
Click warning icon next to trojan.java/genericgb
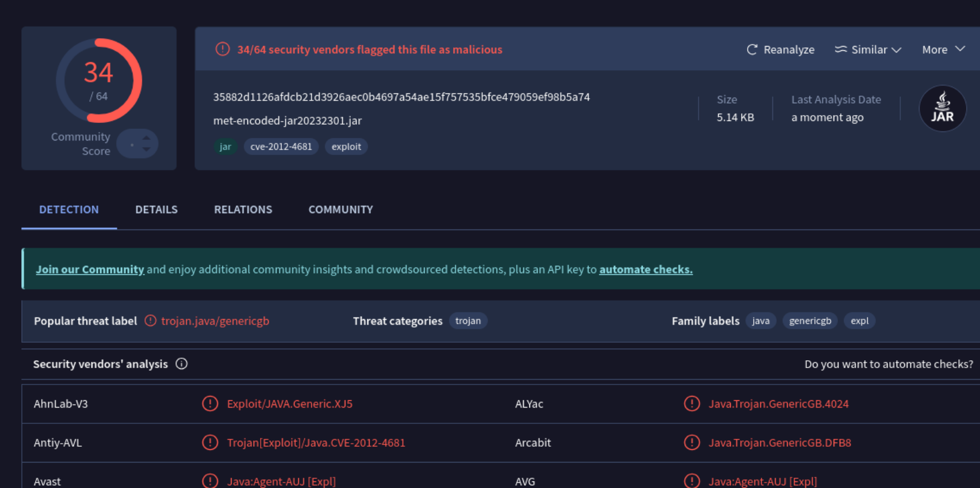point(151,321)
